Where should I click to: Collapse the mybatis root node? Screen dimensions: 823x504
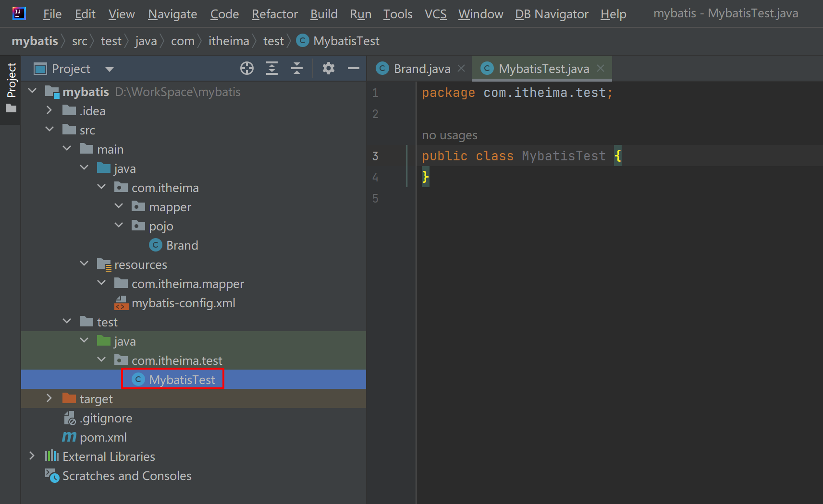coord(32,91)
